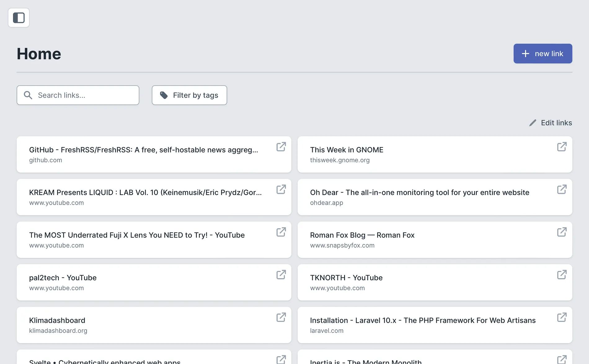Screen dimensions: 589x364
Task: Click the magnifier icon in search box
Action: click(28, 95)
